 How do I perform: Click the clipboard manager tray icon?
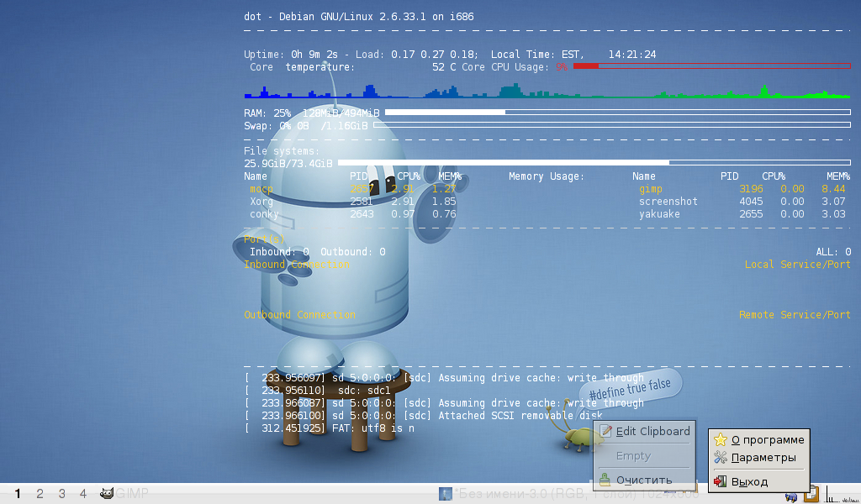[x=811, y=494]
